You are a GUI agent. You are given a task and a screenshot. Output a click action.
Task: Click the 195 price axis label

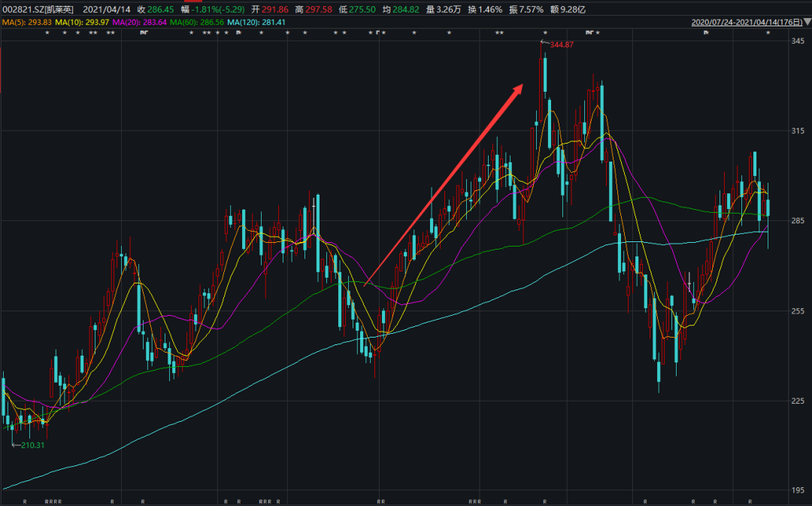(797, 490)
